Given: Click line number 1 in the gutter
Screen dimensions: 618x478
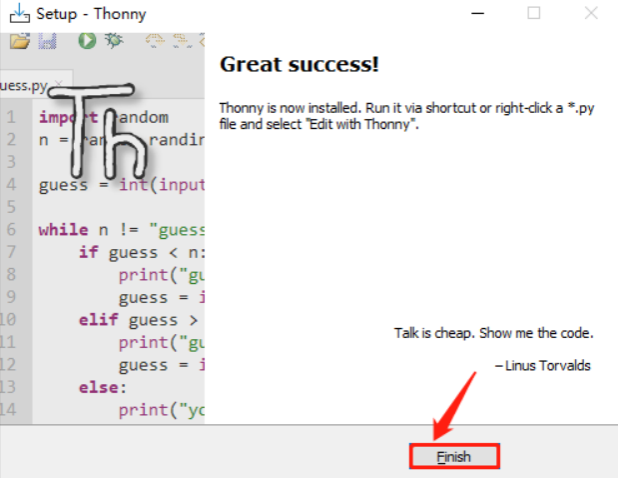Looking at the screenshot, I should [11, 117].
